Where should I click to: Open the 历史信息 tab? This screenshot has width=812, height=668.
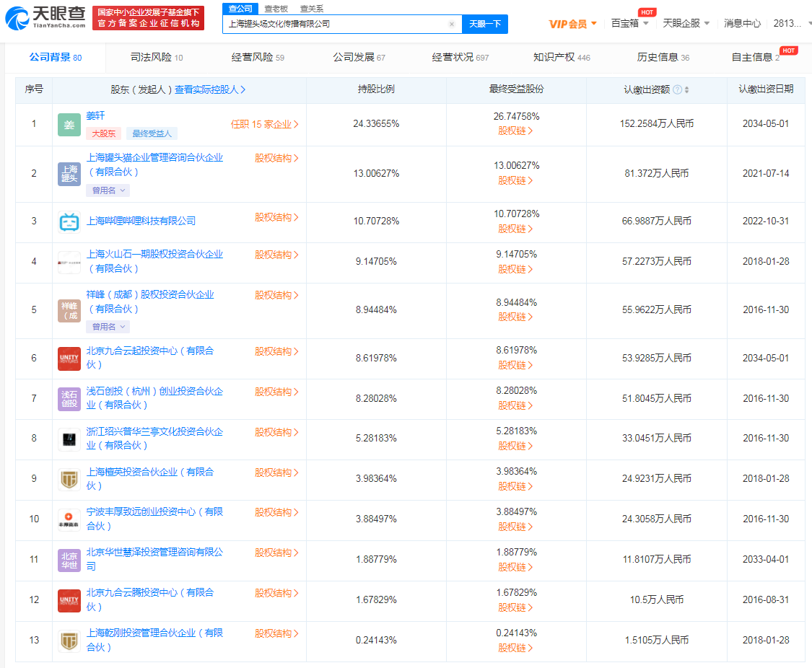(x=663, y=58)
